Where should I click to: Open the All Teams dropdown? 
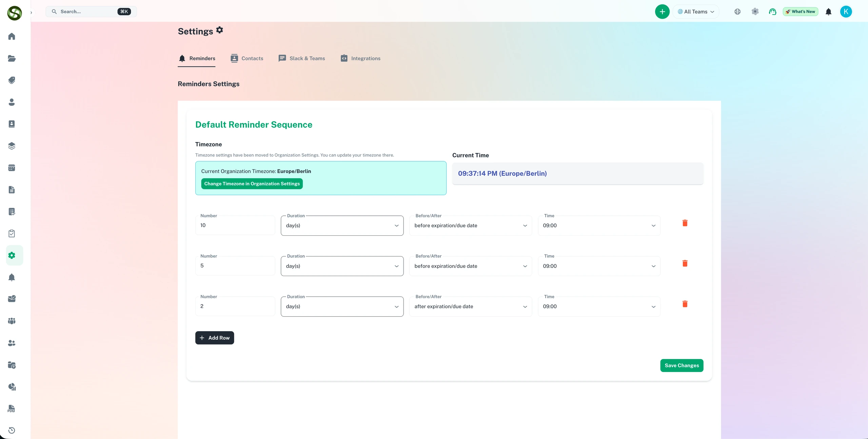click(x=696, y=12)
